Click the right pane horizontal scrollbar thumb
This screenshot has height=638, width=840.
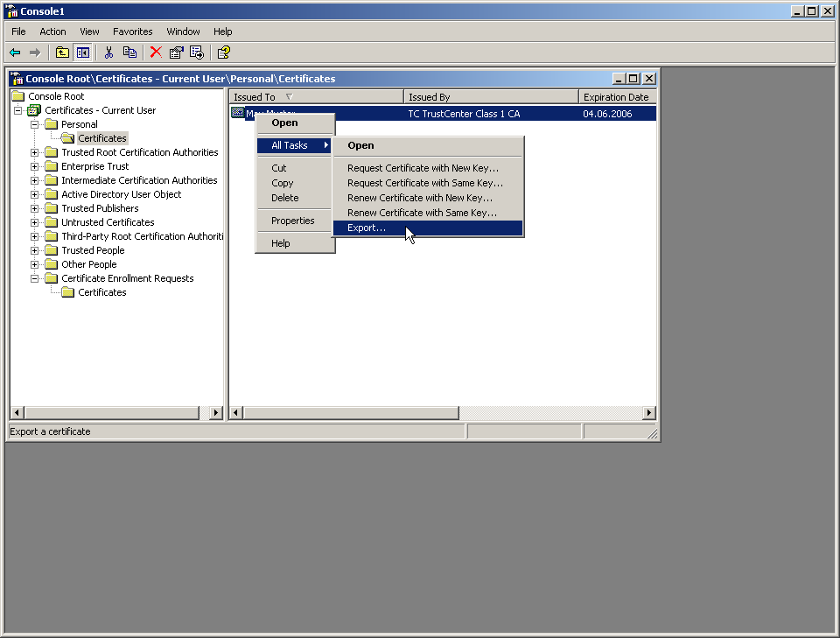(x=350, y=413)
